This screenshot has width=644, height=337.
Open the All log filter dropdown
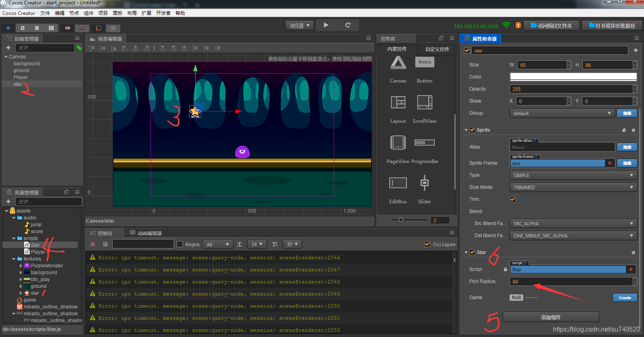tap(218, 244)
